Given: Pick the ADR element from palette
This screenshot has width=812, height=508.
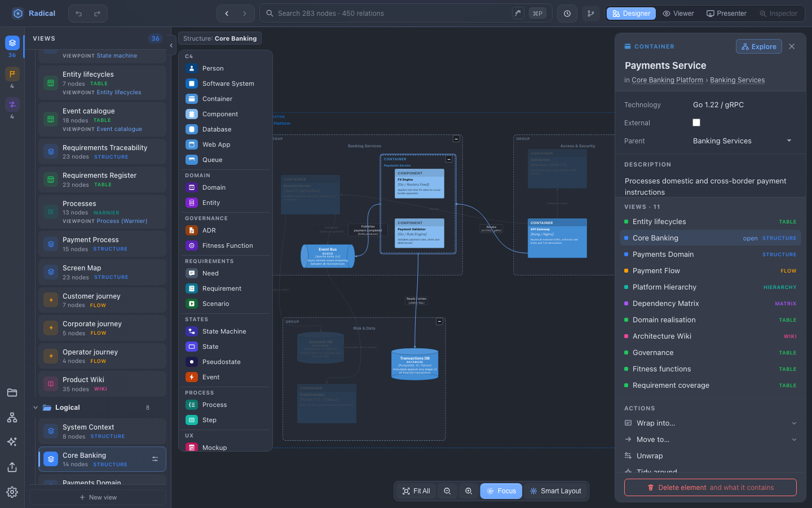Looking at the screenshot, I should (192, 230).
